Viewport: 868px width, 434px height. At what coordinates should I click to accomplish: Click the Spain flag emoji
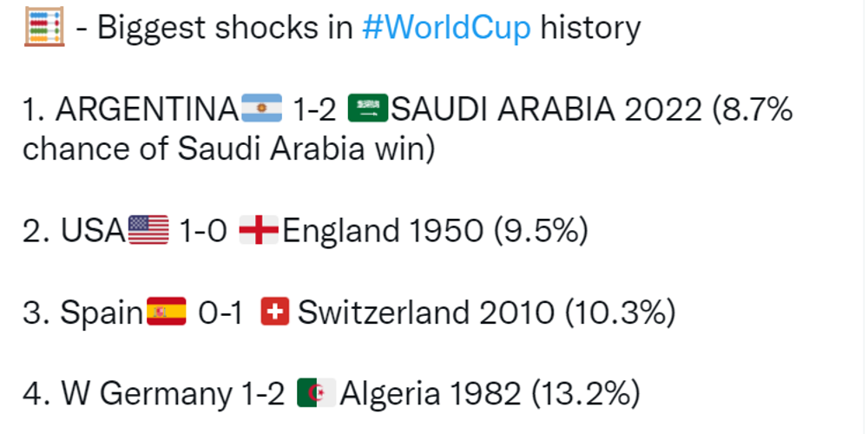(167, 311)
